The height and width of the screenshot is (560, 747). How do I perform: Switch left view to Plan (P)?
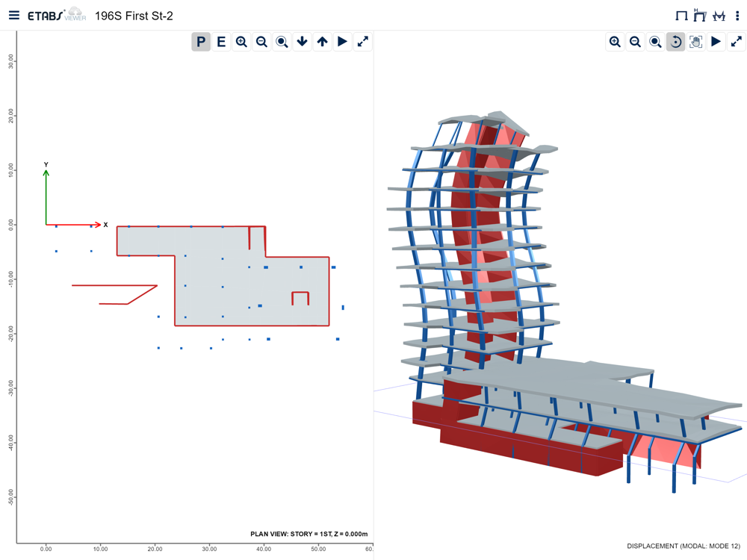point(201,42)
